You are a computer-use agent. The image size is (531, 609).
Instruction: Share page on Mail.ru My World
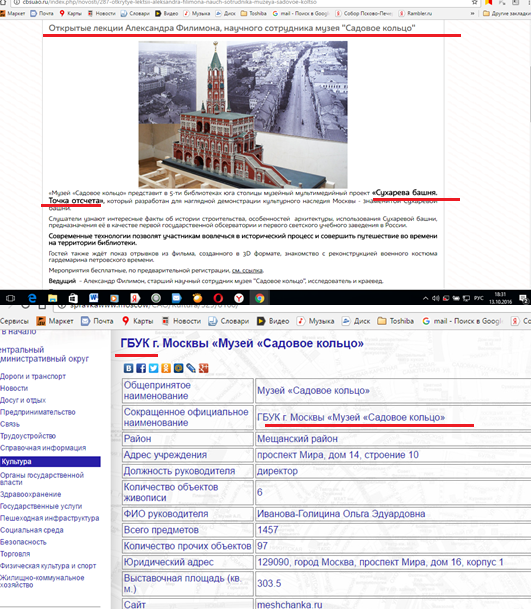click(x=178, y=368)
